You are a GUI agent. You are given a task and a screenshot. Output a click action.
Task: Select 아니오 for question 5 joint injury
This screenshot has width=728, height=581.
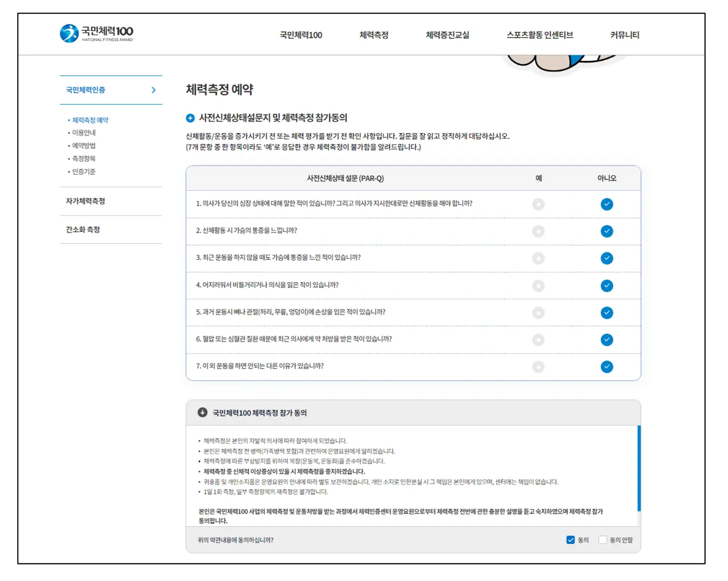click(x=607, y=312)
